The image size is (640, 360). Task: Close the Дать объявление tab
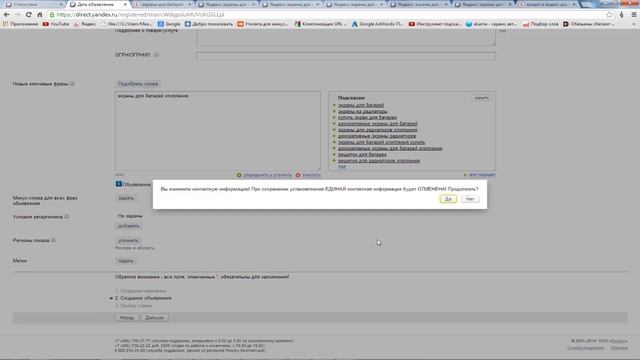point(125,4)
